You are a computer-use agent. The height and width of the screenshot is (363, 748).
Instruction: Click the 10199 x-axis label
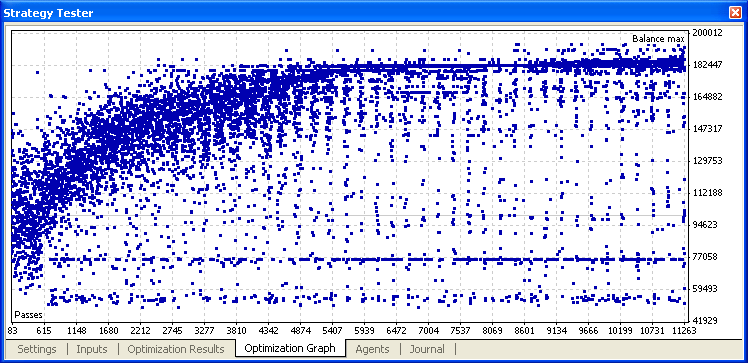click(x=620, y=331)
